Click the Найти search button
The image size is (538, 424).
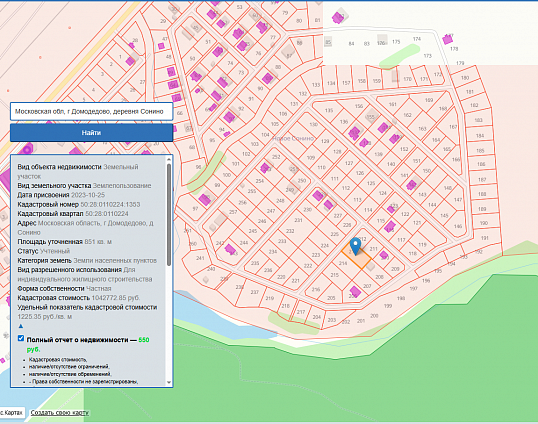[91, 133]
